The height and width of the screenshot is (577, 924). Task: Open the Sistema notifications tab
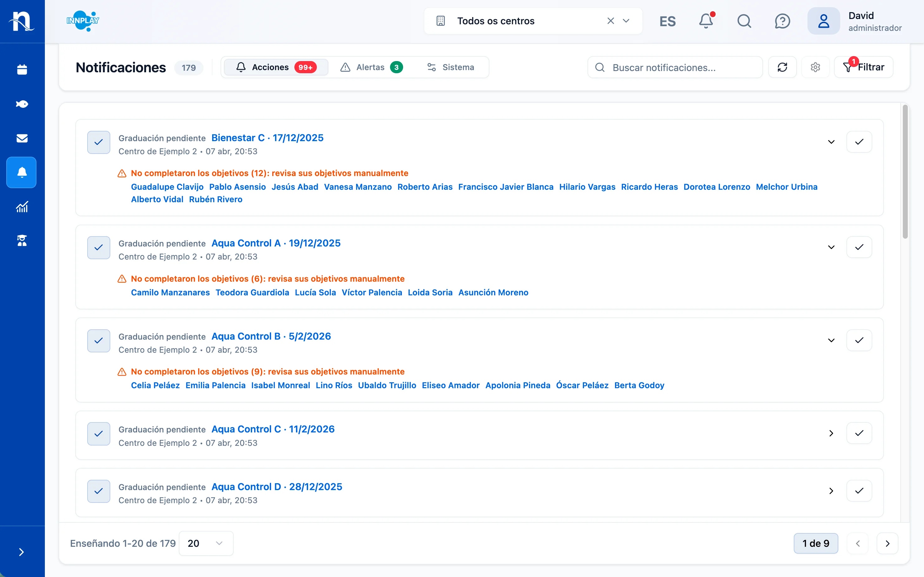(452, 67)
